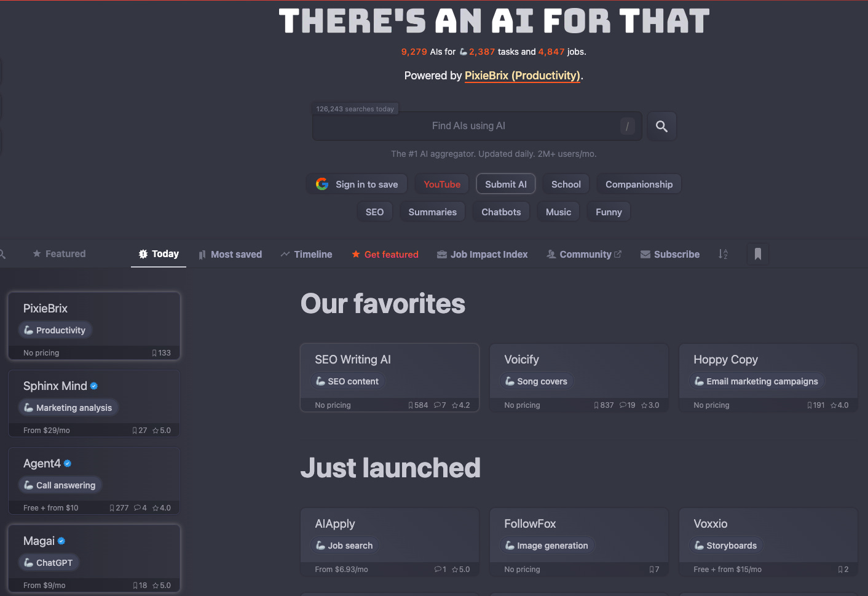The height and width of the screenshot is (596, 868).
Task: Click the slash shortcut key hint
Action: 627,126
